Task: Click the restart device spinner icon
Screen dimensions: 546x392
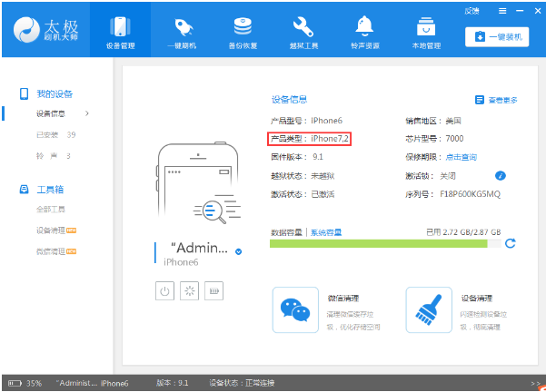Action: tap(190, 290)
